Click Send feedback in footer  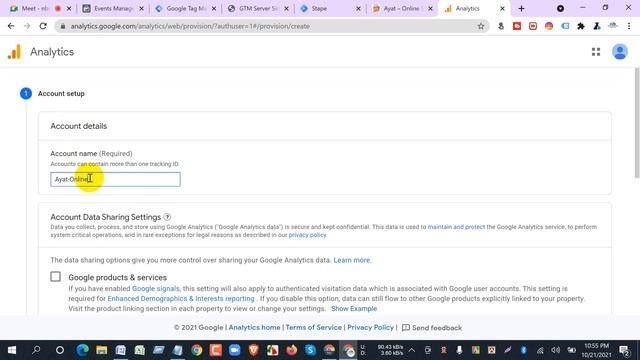[432, 328]
